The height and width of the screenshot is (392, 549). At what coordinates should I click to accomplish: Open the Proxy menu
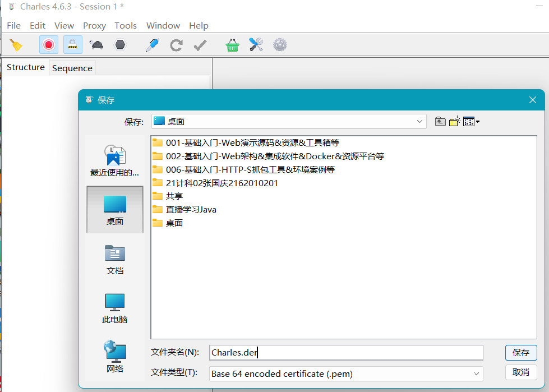(94, 26)
